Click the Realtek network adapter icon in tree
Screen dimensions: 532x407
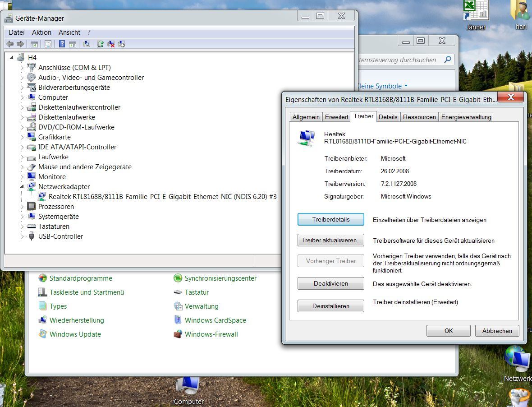(42, 196)
